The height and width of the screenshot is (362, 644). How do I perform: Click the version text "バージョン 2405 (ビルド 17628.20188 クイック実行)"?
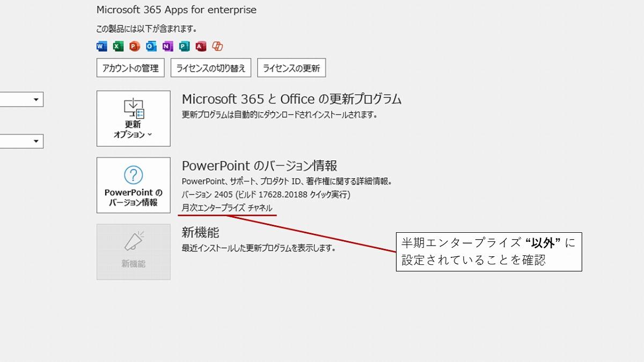[x=266, y=195]
